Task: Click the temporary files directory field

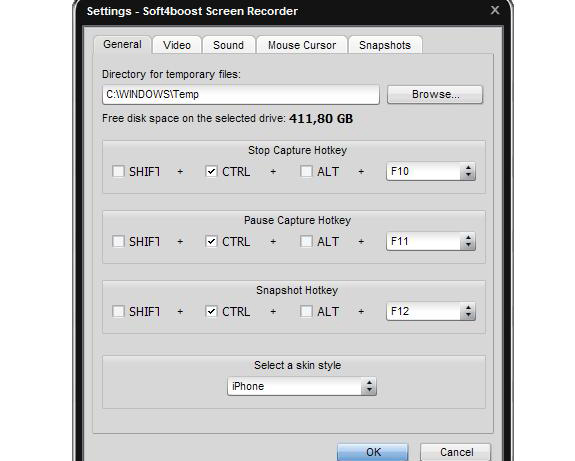Action: pos(241,95)
